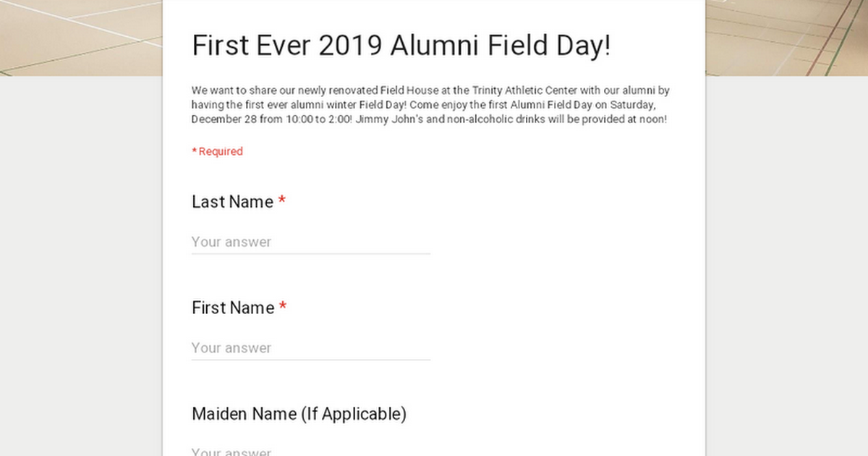868x456 pixels.
Task: Click the gym floor banner image left of form
Action: (80, 36)
